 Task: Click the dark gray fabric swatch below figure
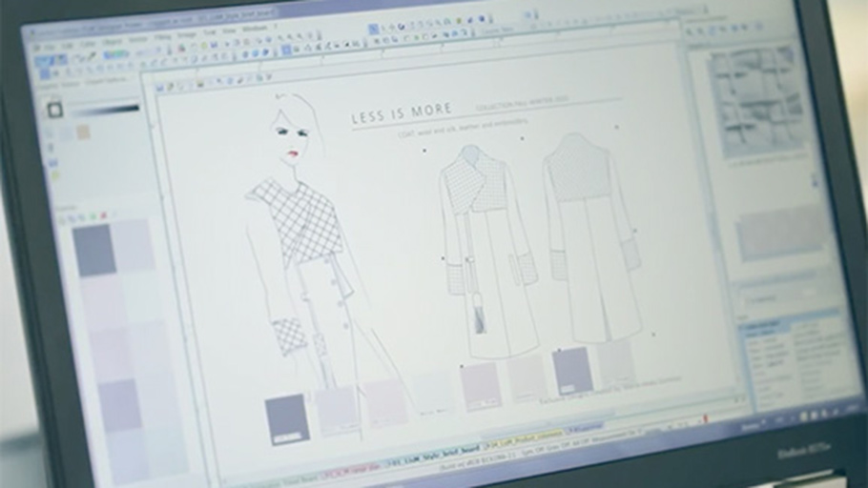pyautogui.click(x=287, y=418)
